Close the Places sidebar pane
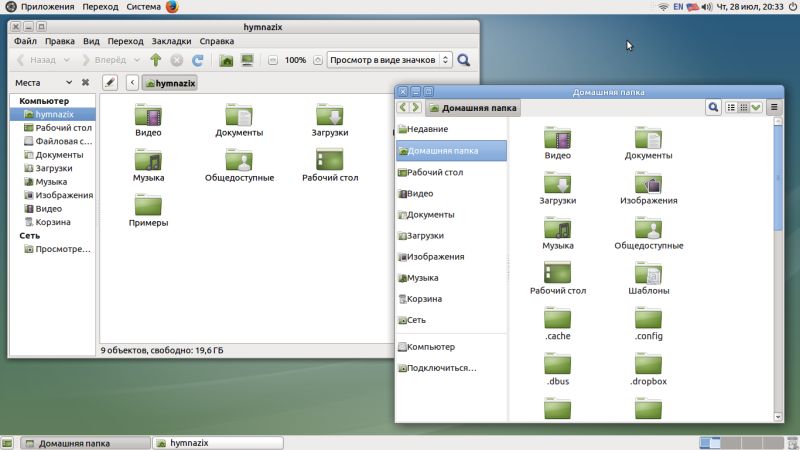The height and width of the screenshot is (450, 800). click(85, 82)
